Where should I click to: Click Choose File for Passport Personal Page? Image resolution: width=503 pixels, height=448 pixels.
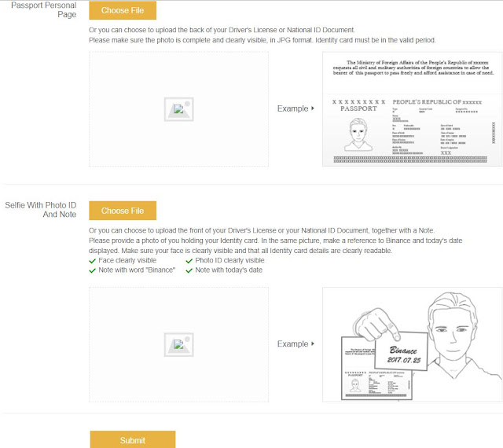(x=123, y=10)
